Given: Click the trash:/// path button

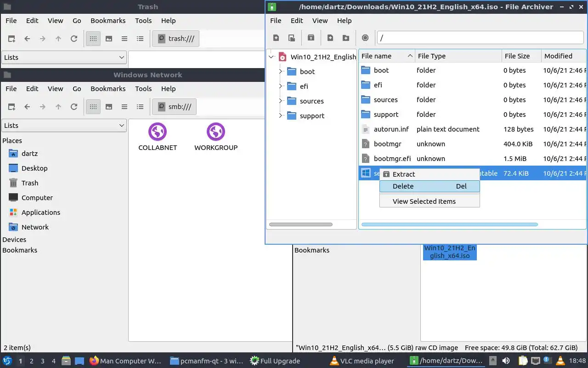Looking at the screenshot, I should 176,39.
